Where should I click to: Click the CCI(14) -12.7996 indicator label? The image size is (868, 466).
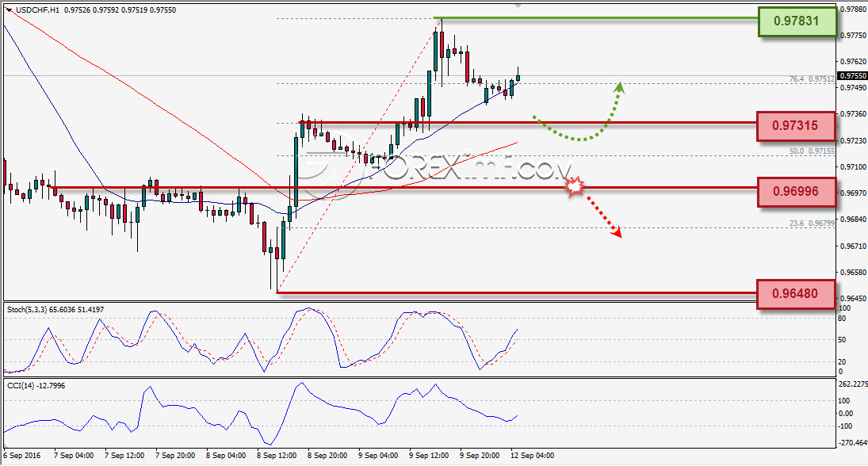click(x=36, y=386)
